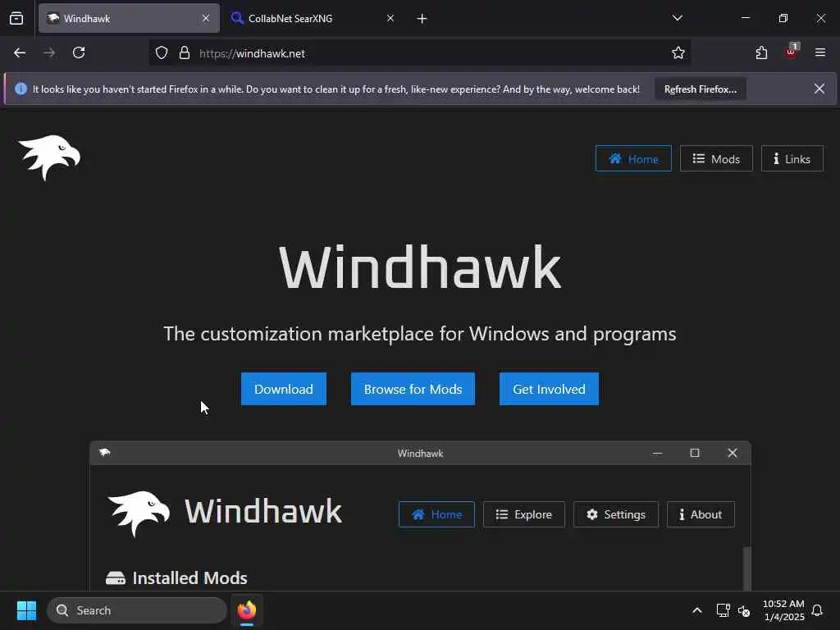Click the Get Involved button

549,389
